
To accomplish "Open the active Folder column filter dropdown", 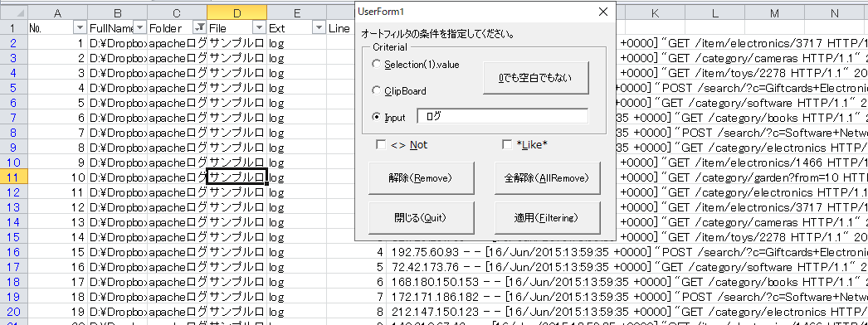I will [200, 27].
